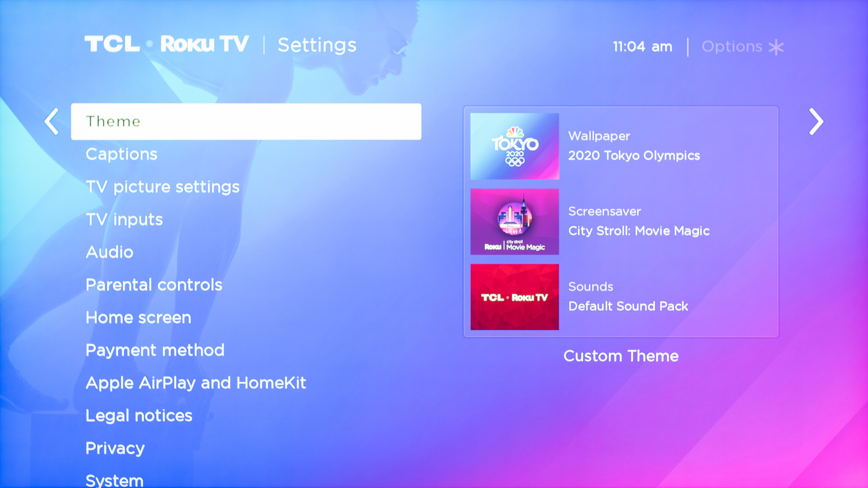Open Options via the asterisk icon

(776, 47)
